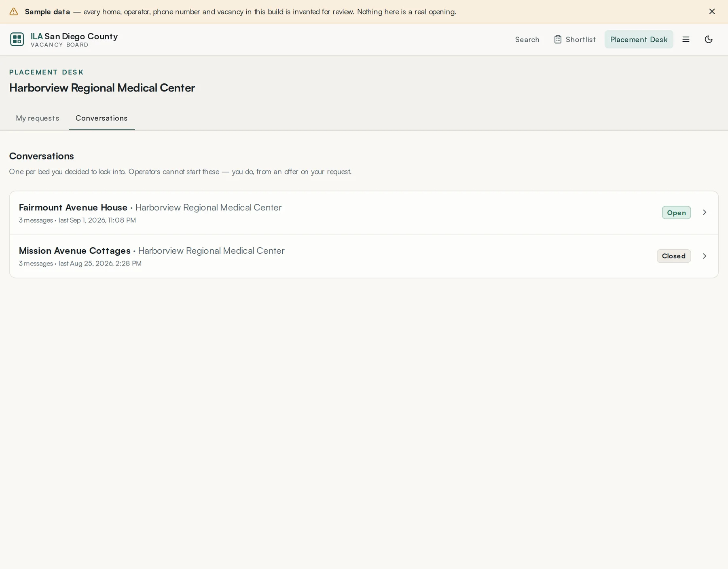The image size is (728, 569).
Task: Open Fairmount Avenue House conversation
Action: 364,212
